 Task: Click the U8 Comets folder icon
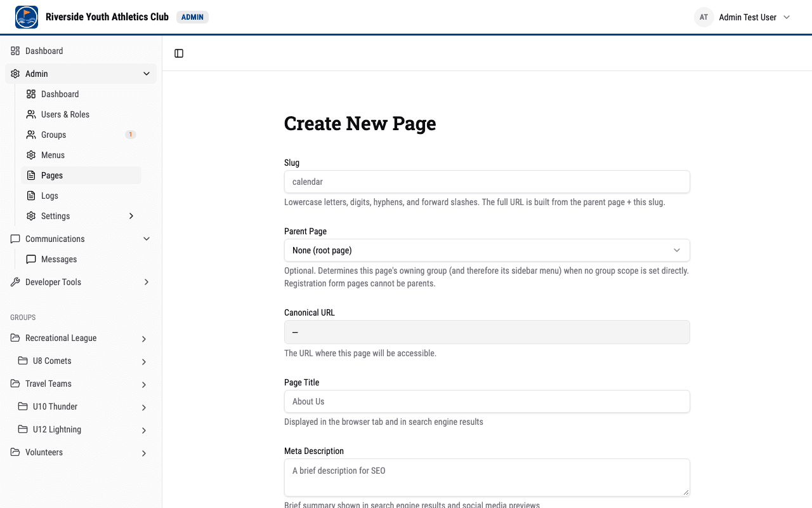click(23, 361)
